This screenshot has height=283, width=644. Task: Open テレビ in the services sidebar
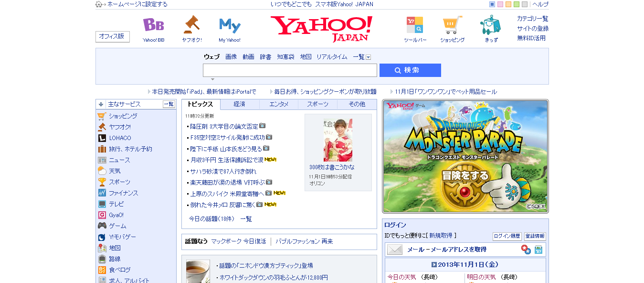116,204
